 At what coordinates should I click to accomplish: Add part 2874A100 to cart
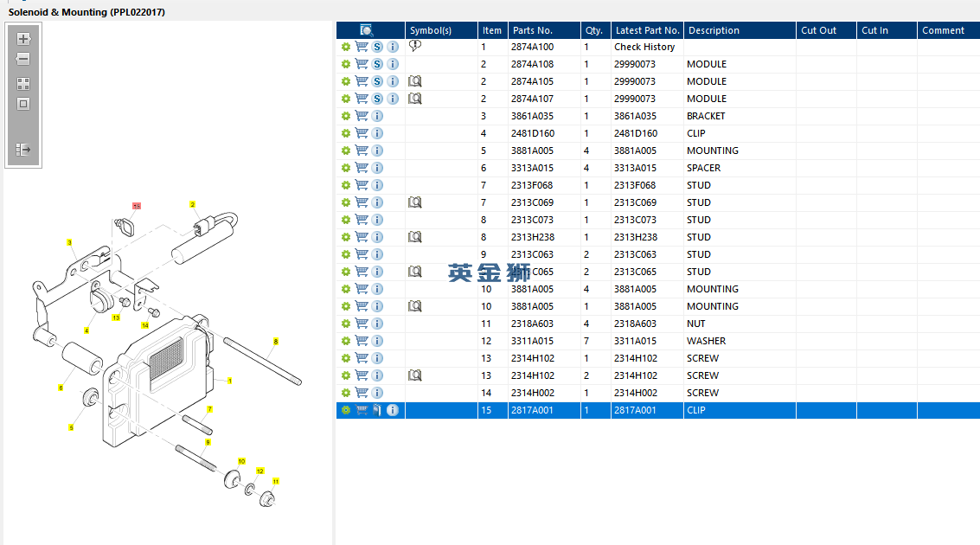pyautogui.click(x=362, y=47)
